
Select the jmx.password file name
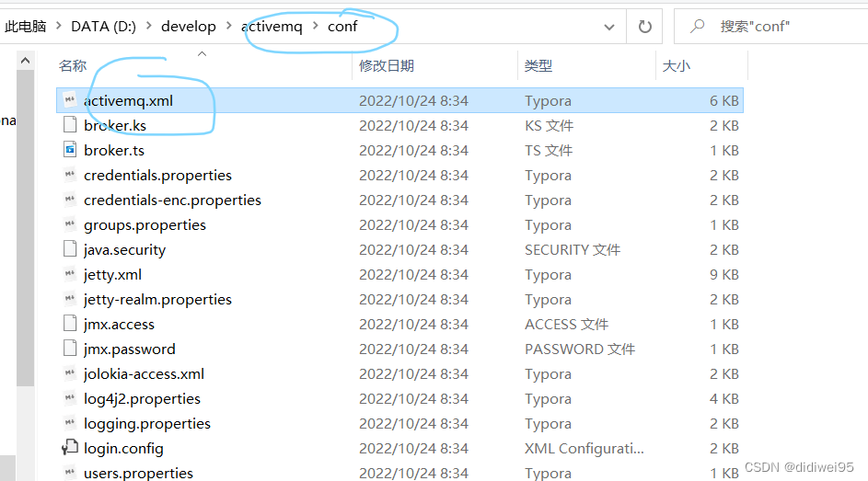130,349
